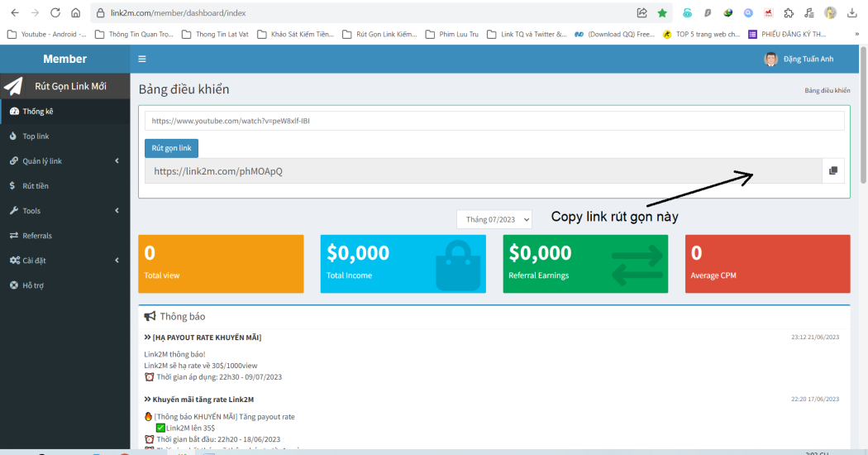Expand the Tools submenu chevron
The width and height of the screenshot is (868, 455).
pos(117,211)
